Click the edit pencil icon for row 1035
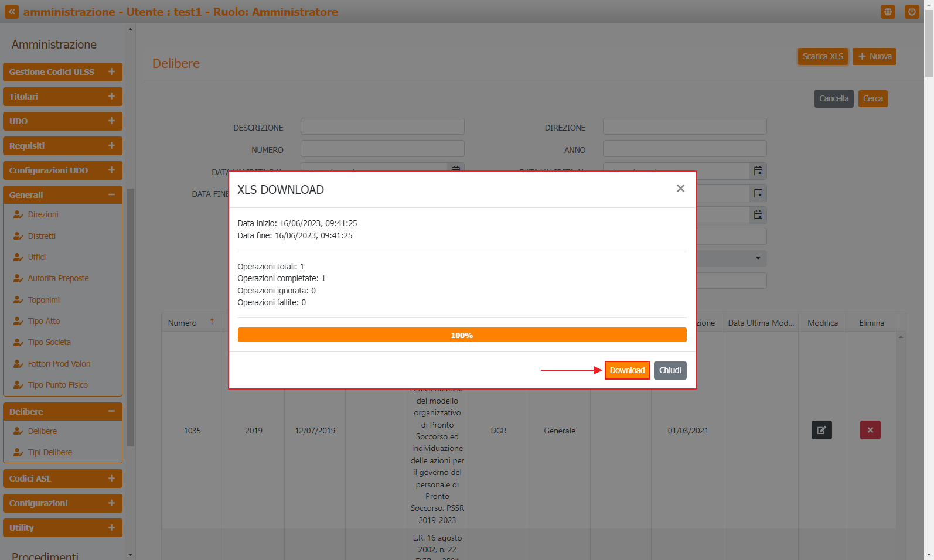The height and width of the screenshot is (560, 934). 821,430
